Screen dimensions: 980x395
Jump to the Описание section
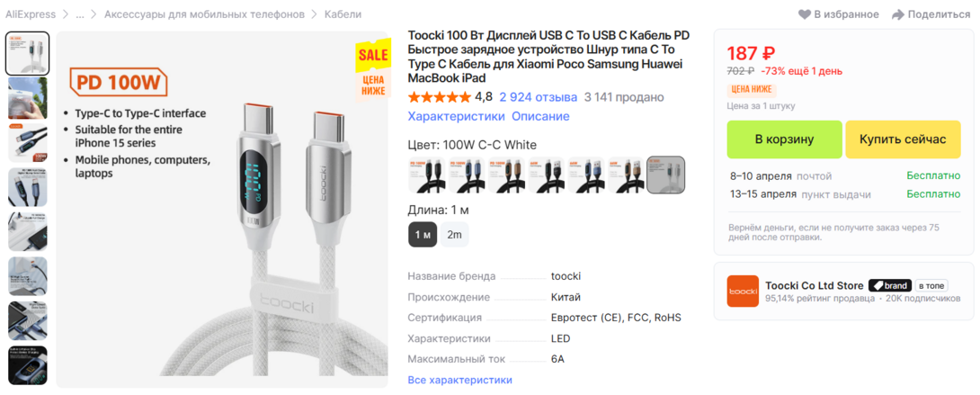tap(540, 116)
